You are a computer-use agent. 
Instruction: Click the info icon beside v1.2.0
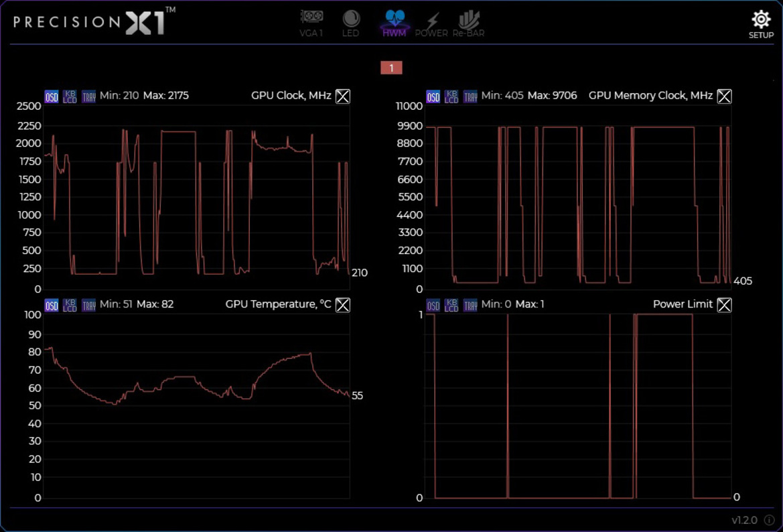tap(770, 520)
